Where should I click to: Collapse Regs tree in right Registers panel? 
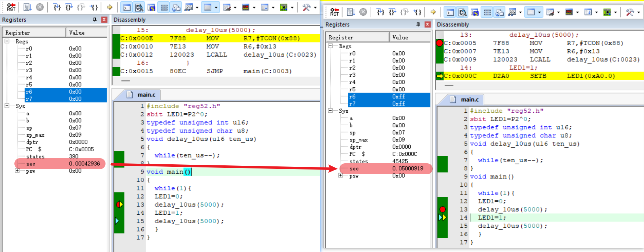[x=330, y=46]
